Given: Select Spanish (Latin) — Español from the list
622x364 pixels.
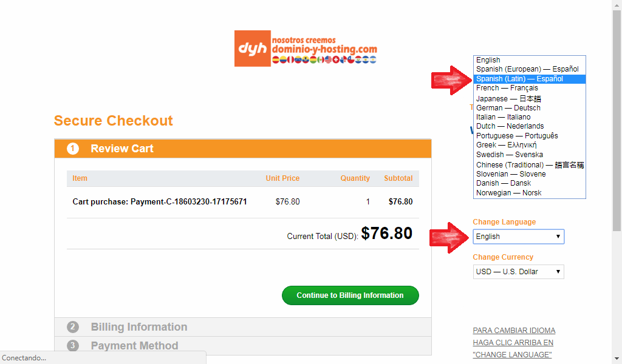Looking at the screenshot, I should click(x=530, y=79).
